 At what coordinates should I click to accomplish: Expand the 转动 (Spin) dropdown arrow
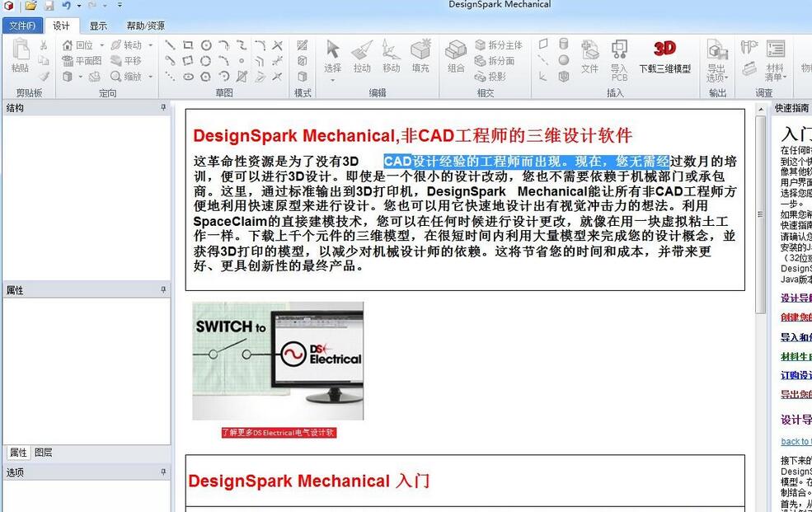coord(151,45)
